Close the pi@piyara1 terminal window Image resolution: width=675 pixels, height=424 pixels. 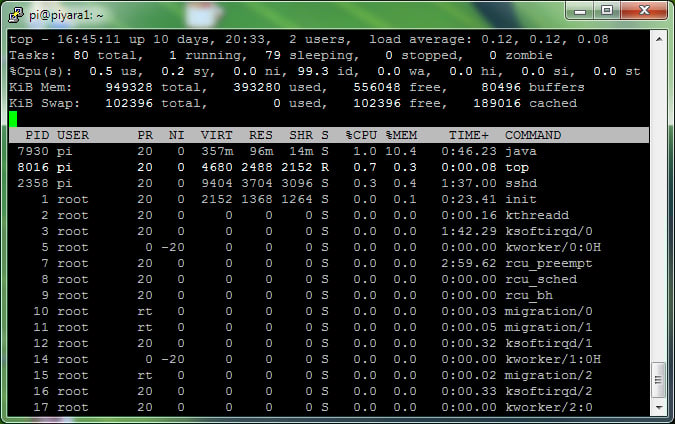(643, 10)
